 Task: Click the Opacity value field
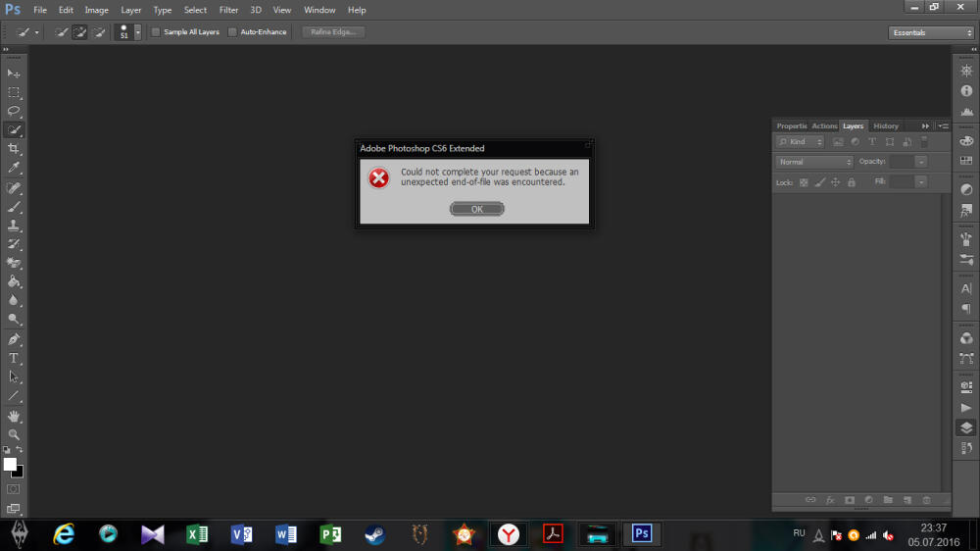902,162
